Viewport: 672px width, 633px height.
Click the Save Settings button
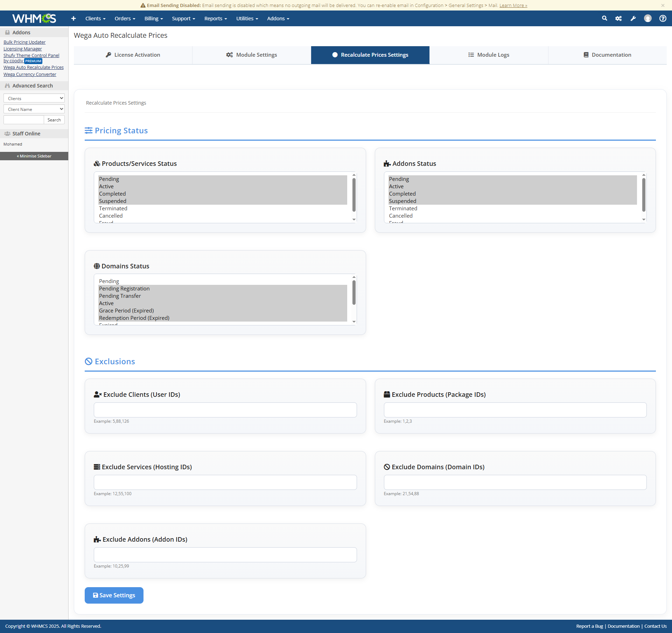[114, 595]
